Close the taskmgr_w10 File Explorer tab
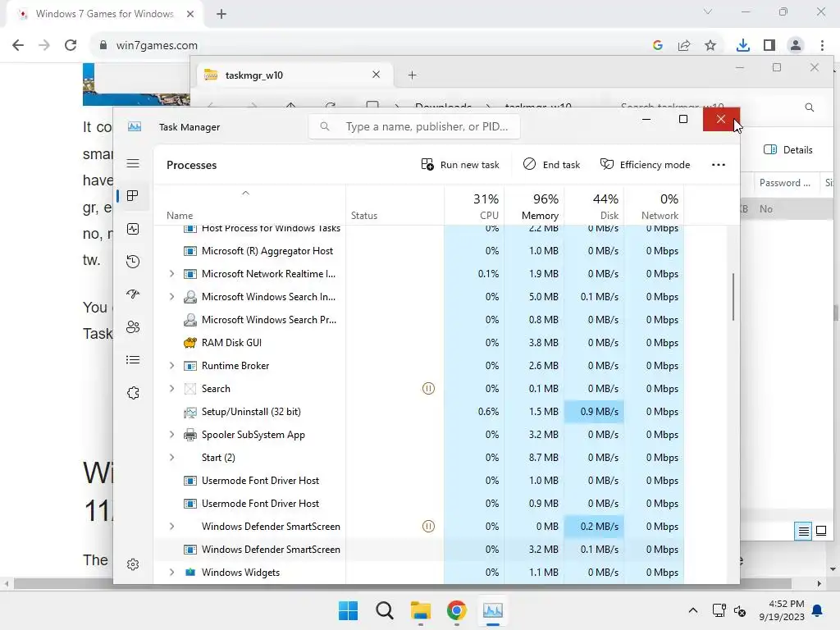 pyautogui.click(x=376, y=75)
